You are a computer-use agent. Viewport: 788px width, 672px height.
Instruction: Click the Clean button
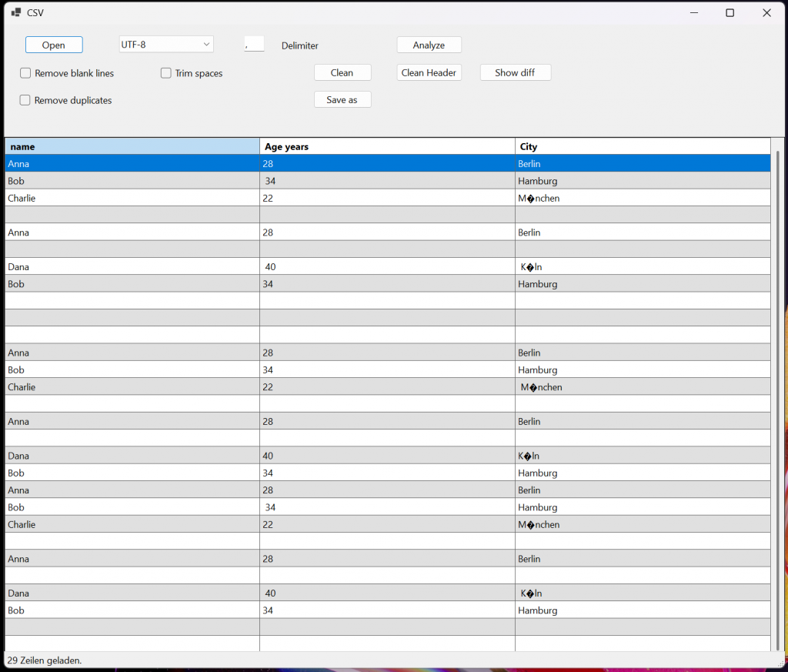(x=342, y=72)
